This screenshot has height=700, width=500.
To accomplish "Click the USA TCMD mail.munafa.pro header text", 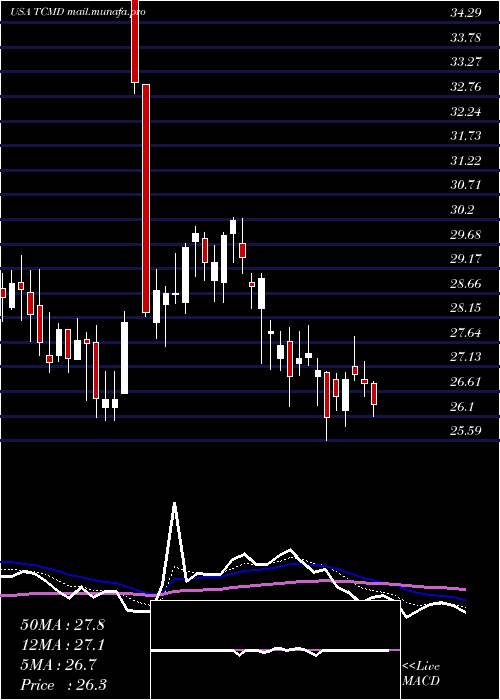I will click(x=78, y=12).
